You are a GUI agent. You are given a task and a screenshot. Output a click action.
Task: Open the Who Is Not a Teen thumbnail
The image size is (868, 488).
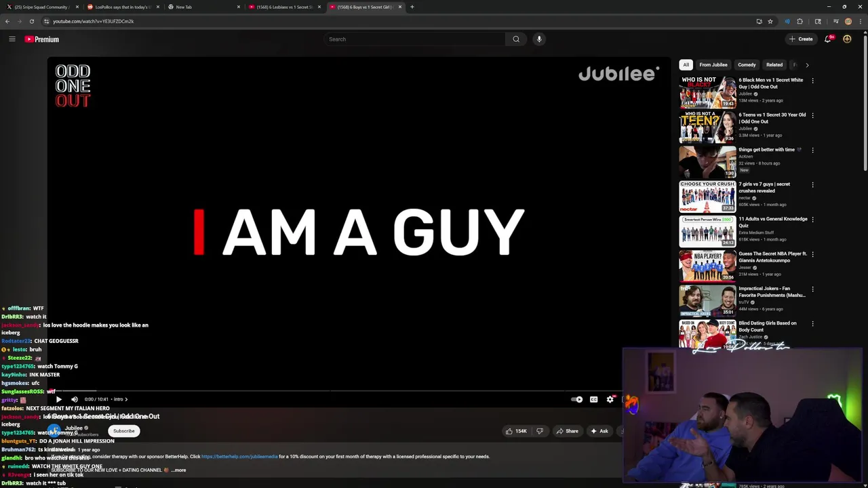tap(707, 127)
